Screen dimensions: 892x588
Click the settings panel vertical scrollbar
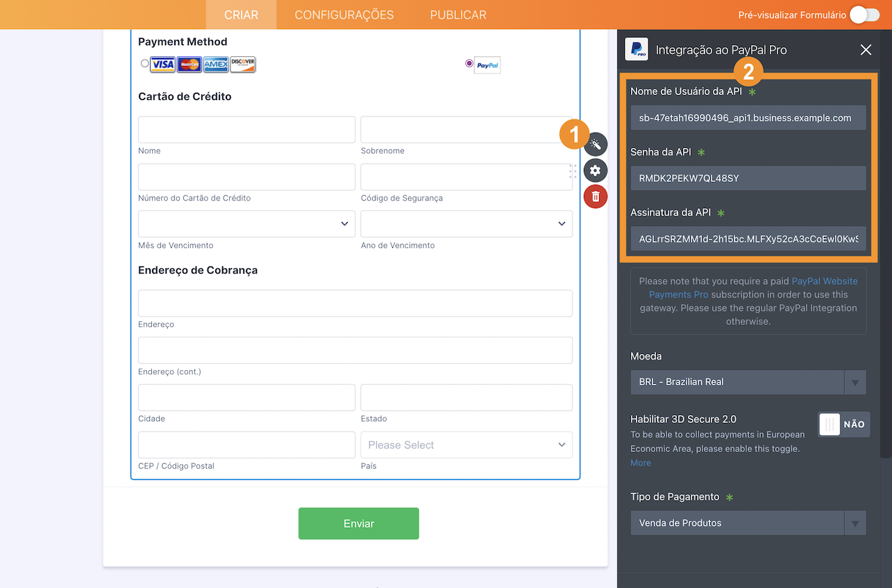pos(886,243)
